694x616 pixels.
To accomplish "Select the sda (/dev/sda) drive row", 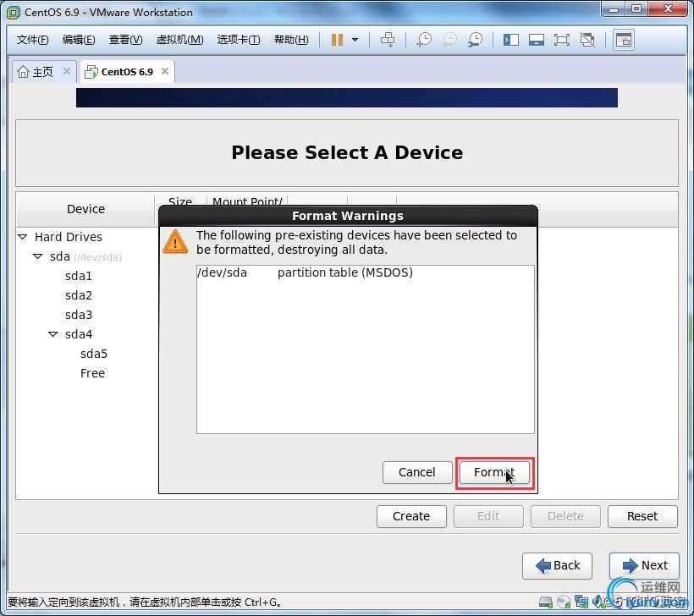I will tap(85, 256).
